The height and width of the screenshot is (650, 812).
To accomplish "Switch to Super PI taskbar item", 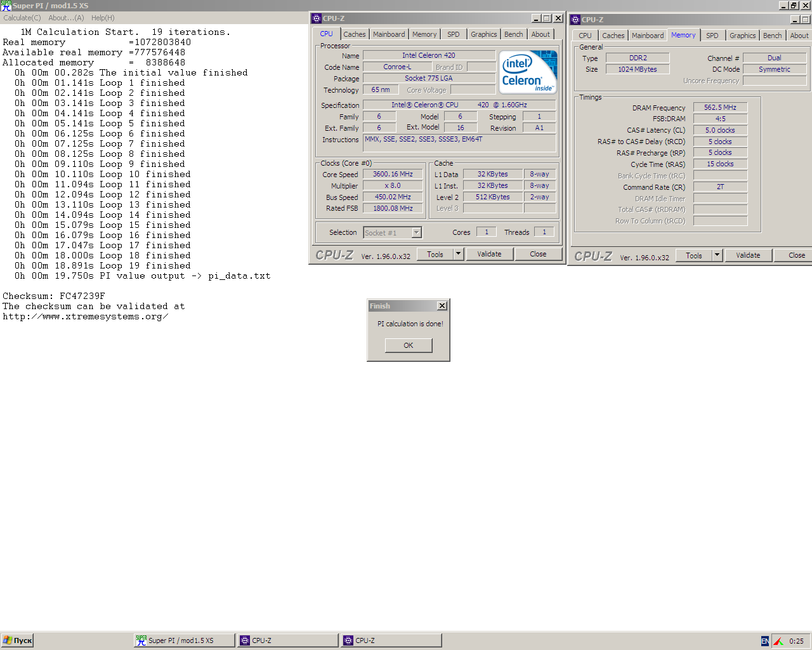I will tap(184, 640).
